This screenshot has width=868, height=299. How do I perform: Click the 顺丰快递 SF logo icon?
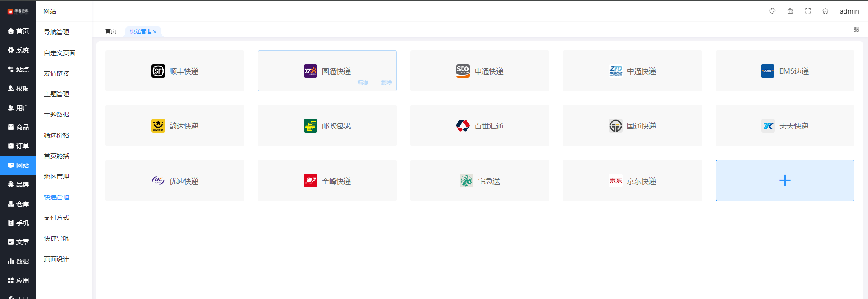click(x=158, y=71)
